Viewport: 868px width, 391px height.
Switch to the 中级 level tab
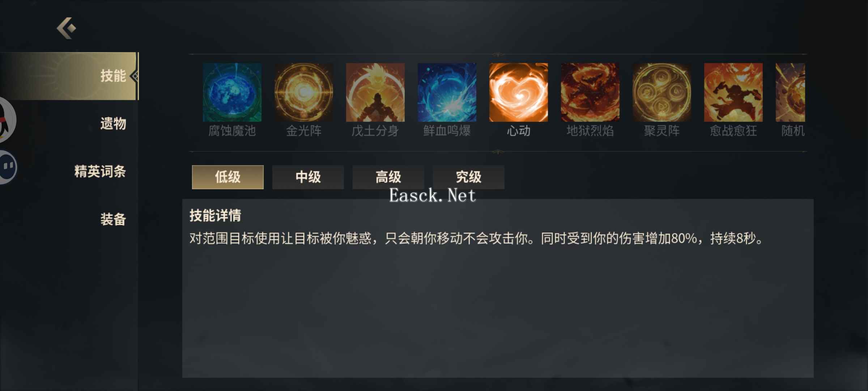[x=308, y=177]
